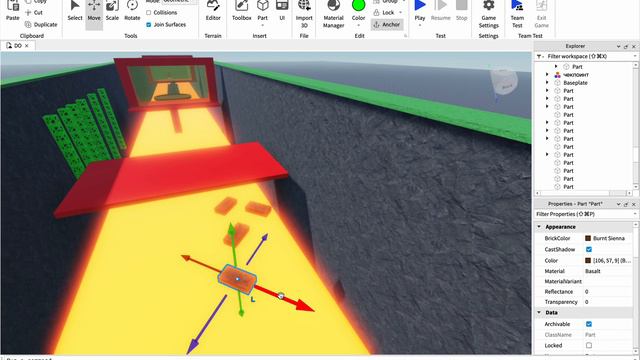Click the Resume test button
Image resolution: width=640 pixels, height=360 pixels.
point(441,11)
